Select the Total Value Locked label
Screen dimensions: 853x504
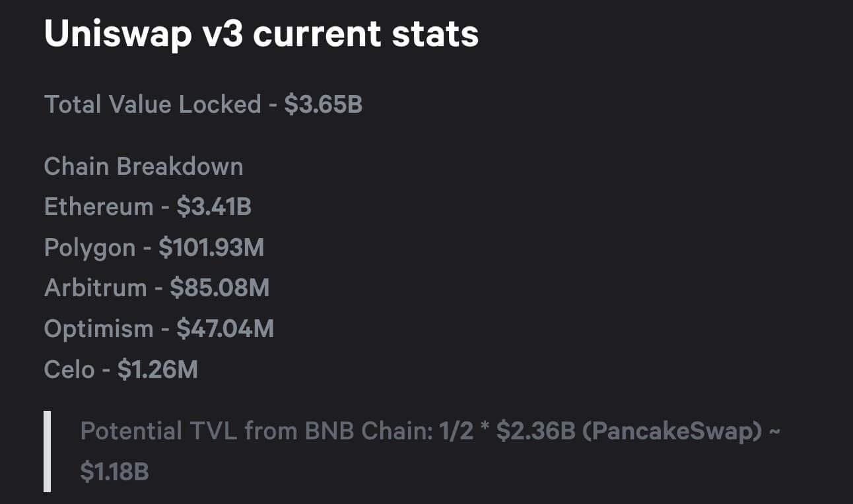tap(153, 104)
